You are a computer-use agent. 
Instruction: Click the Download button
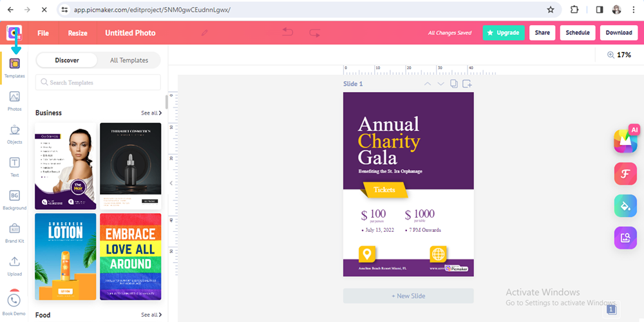(x=619, y=33)
